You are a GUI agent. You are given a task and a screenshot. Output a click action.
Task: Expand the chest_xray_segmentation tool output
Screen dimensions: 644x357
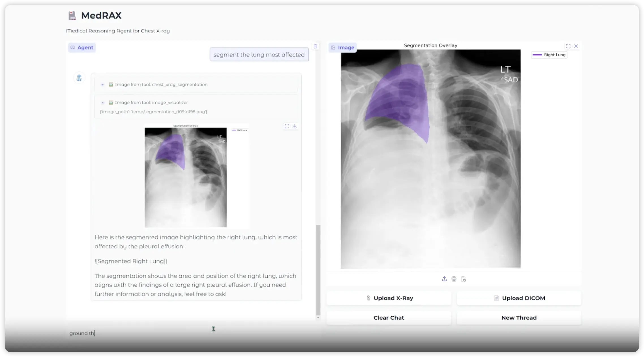[103, 85]
